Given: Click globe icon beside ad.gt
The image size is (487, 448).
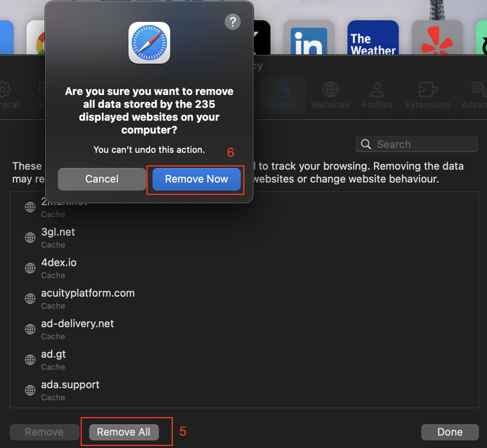Looking at the screenshot, I should 30,360.
